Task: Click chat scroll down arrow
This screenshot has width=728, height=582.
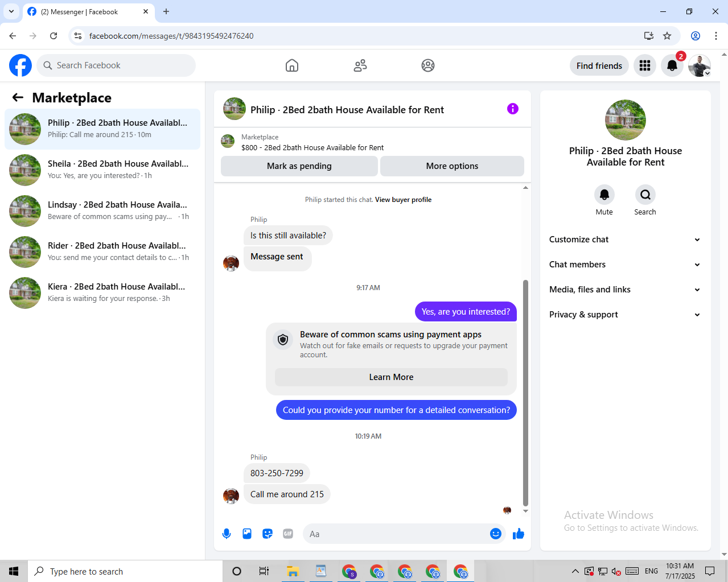Action: [525, 511]
